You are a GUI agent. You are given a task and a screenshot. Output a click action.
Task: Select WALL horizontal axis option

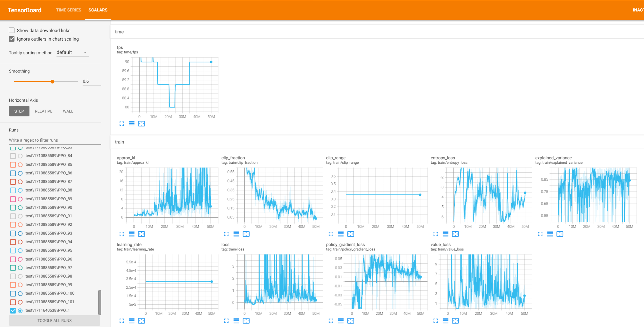68,111
